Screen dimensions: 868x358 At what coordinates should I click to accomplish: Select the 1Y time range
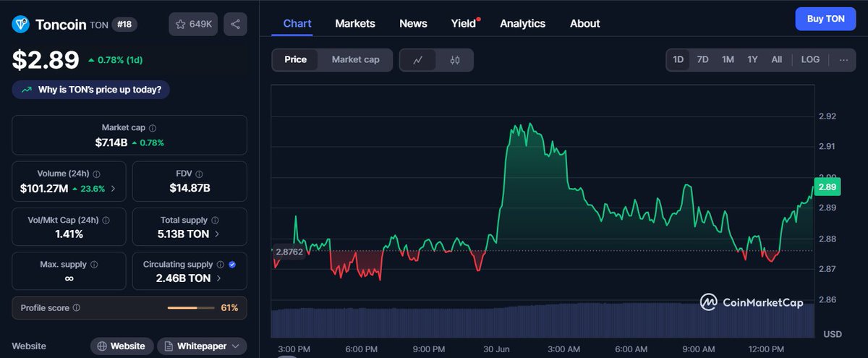pos(752,59)
